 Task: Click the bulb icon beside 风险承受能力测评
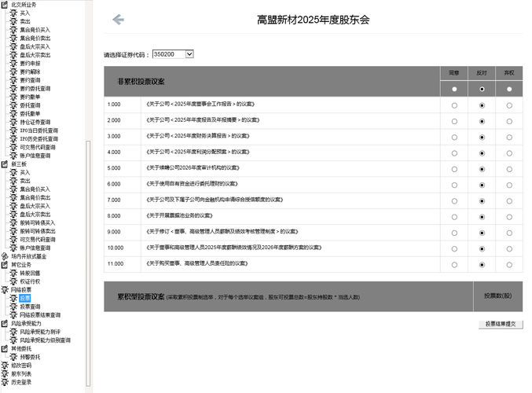click(13, 332)
